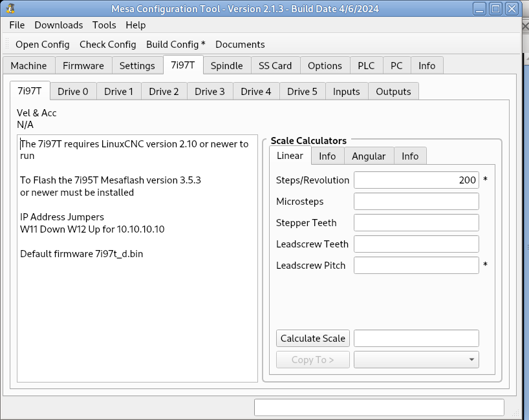Click Check Config in the toolbar

[x=107, y=45]
